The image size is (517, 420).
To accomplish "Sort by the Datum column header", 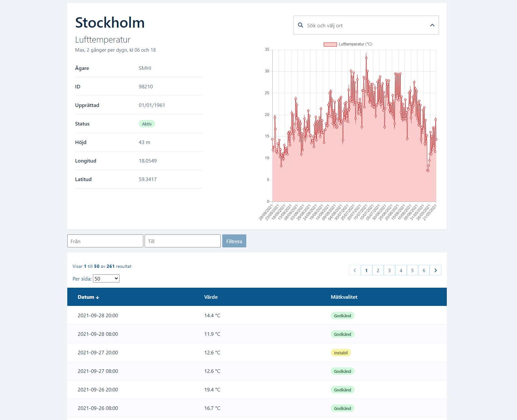I will (88, 297).
